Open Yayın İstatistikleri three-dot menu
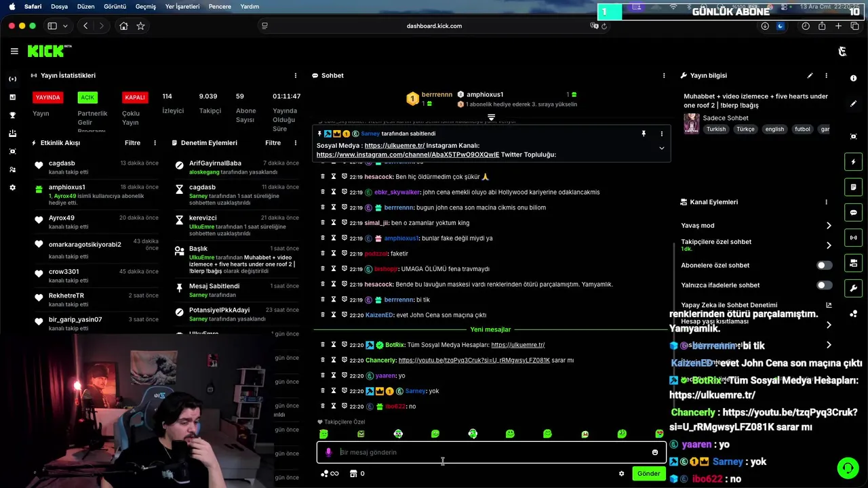 tap(296, 75)
